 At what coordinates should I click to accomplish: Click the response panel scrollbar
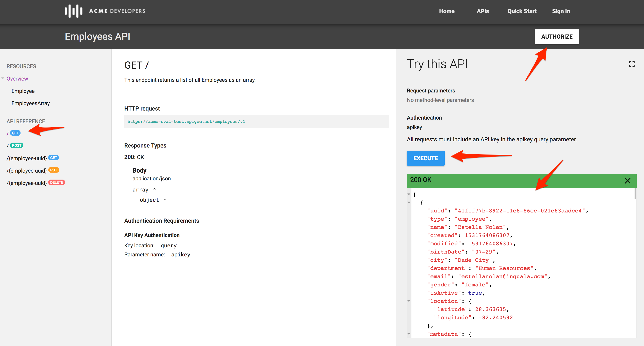635,194
